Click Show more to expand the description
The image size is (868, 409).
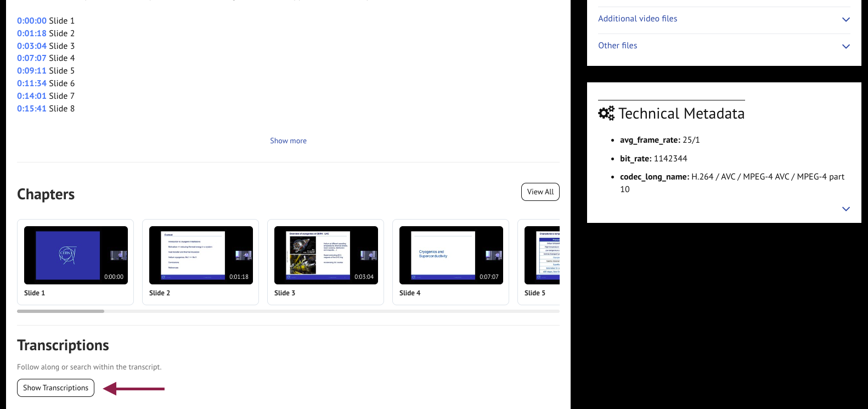[288, 141]
